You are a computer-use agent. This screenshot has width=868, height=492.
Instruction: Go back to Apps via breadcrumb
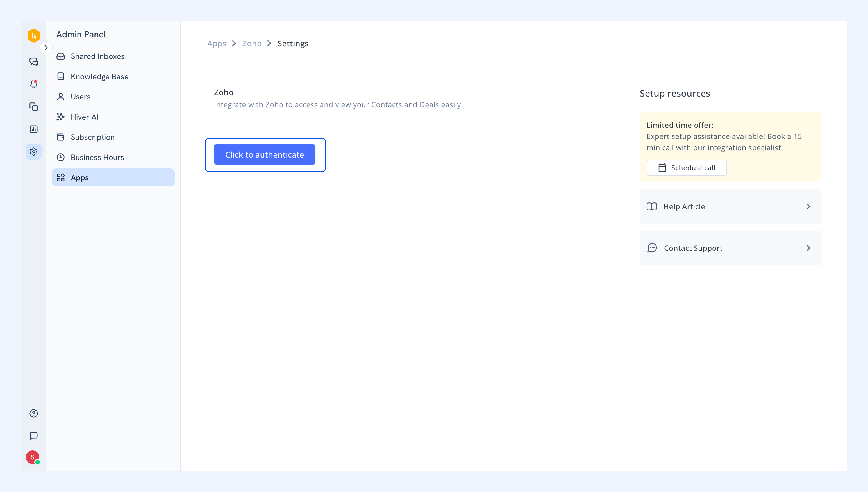(x=217, y=44)
